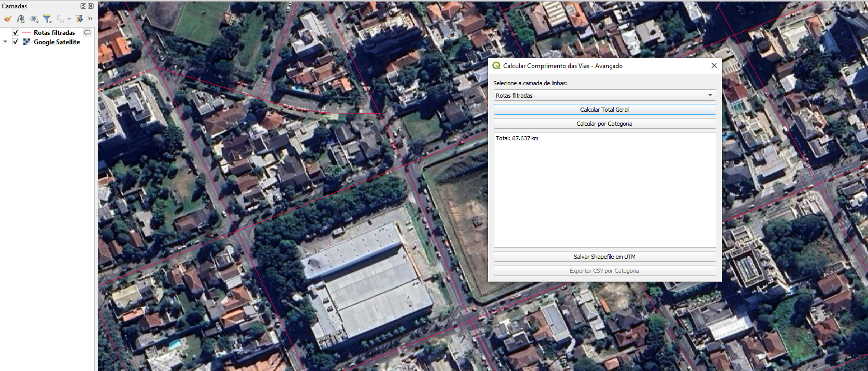Collapse the Google Satellite layer tree arrow
The image size is (868, 371).
click(x=5, y=42)
